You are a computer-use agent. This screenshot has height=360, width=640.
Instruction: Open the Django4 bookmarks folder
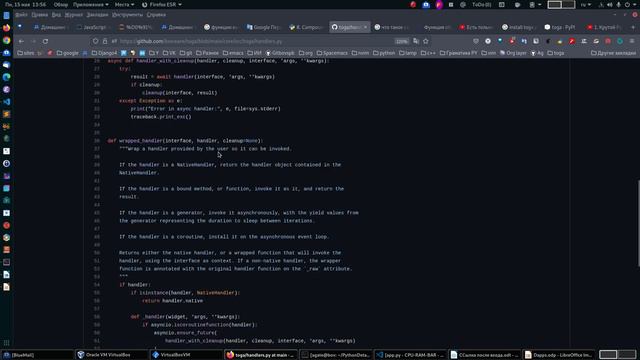click(104, 53)
